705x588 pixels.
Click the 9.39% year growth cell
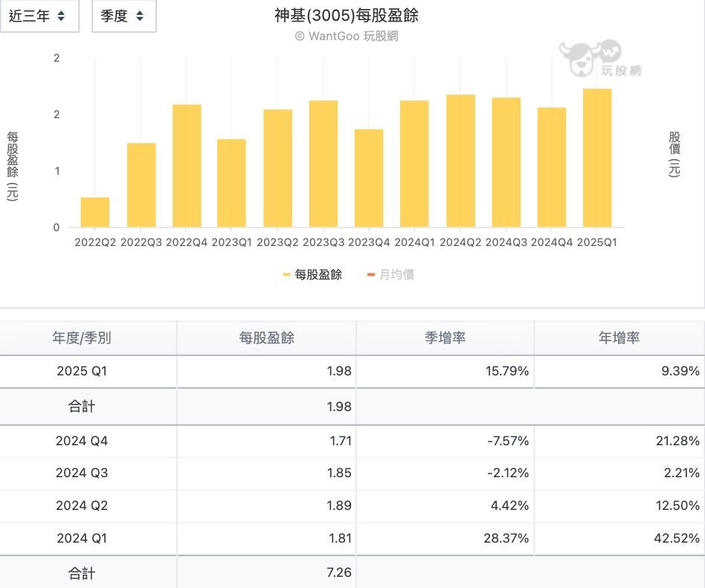(x=680, y=371)
